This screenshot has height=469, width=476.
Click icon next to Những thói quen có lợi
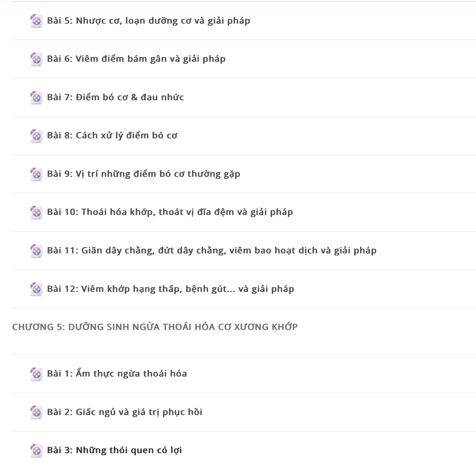pyautogui.click(x=36, y=451)
